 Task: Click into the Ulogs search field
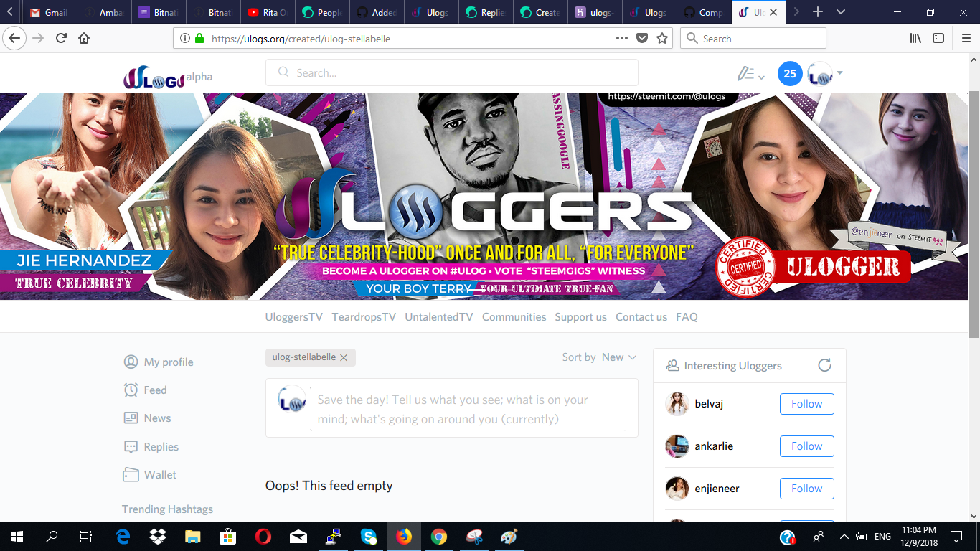click(x=452, y=72)
